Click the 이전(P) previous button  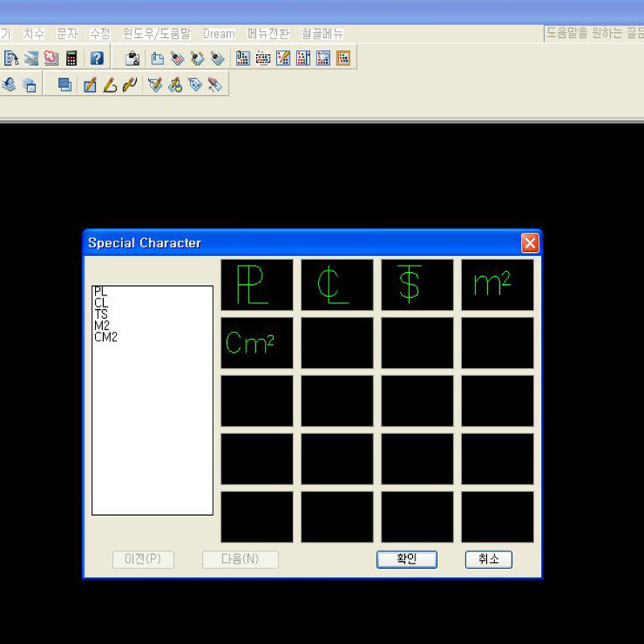[x=143, y=559]
